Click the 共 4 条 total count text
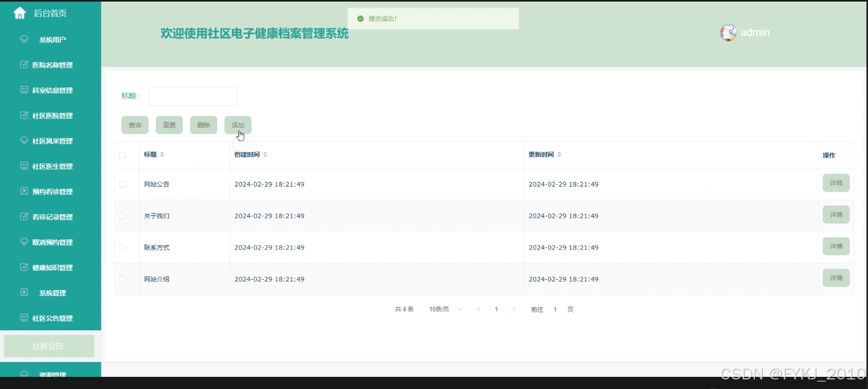Viewport: 868px width, 389px height. tap(405, 309)
